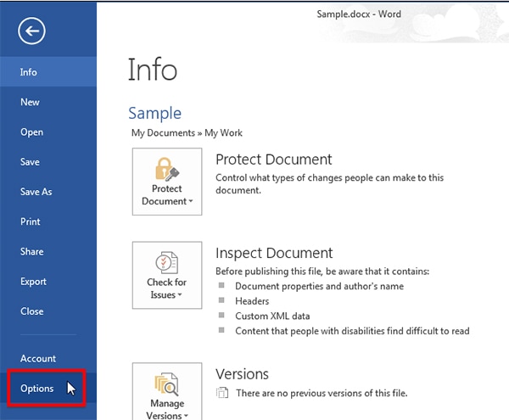Image resolution: width=509 pixels, height=420 pixels.
Task: Choose Open from the File menu
Action: (48, 132)
